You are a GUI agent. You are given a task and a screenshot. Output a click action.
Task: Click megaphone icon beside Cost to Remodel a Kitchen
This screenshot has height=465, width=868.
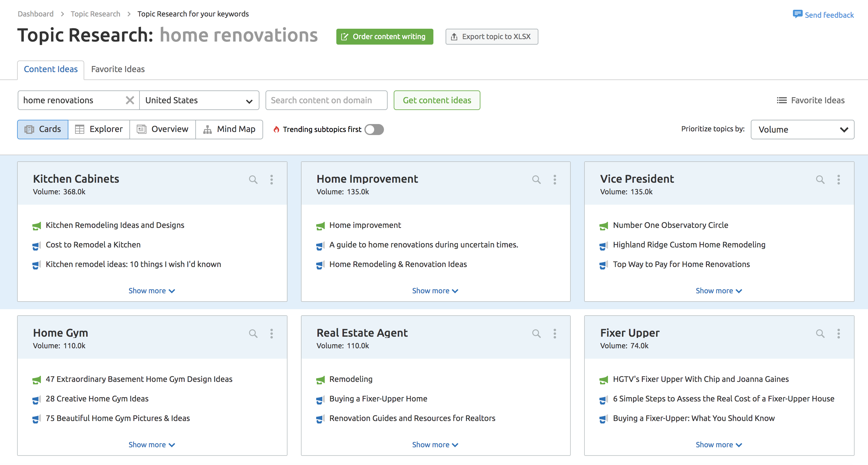[x=37, y=246]
